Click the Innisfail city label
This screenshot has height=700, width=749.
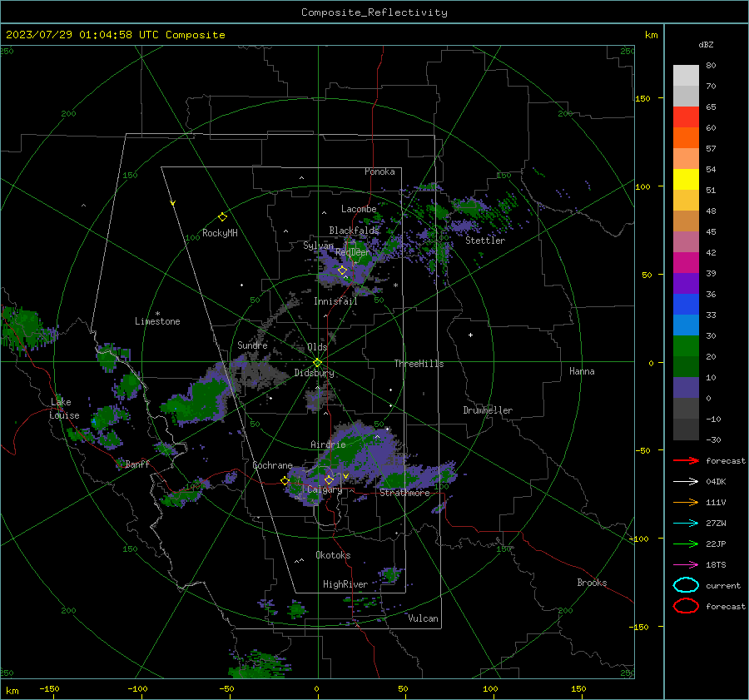pyautogui.click(x=335, y=301)
